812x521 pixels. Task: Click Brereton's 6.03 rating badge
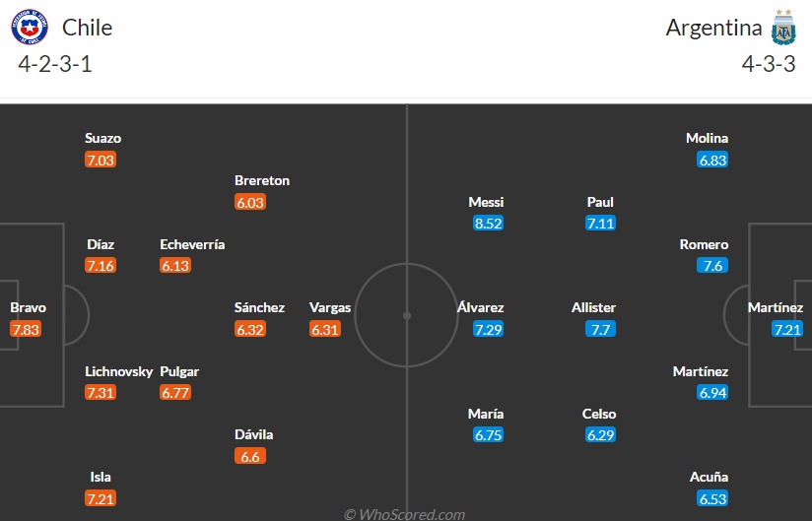[250, 202]
